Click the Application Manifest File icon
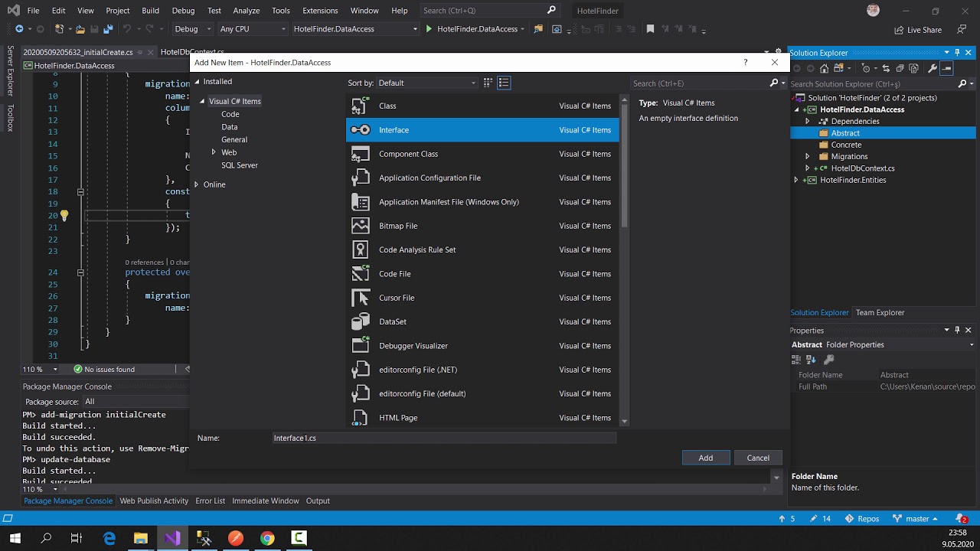 pyautogui.click(x=361, y=202)
